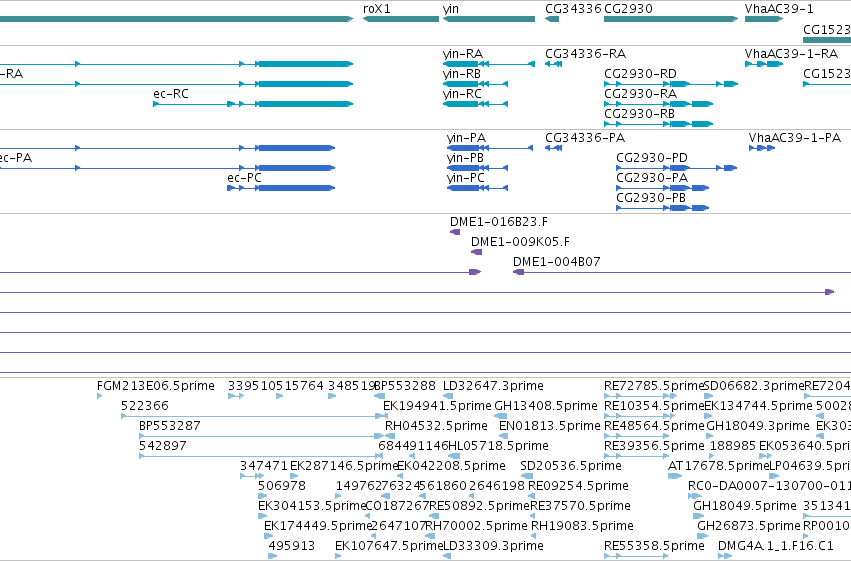
Task: Select transcript yin-RB
Action: click(475, 84)
